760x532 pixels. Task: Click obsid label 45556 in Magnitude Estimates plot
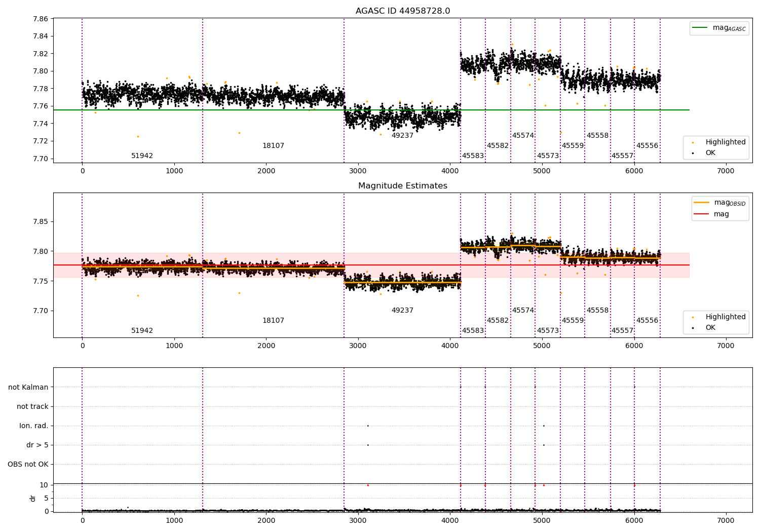[x=647, y=321]
